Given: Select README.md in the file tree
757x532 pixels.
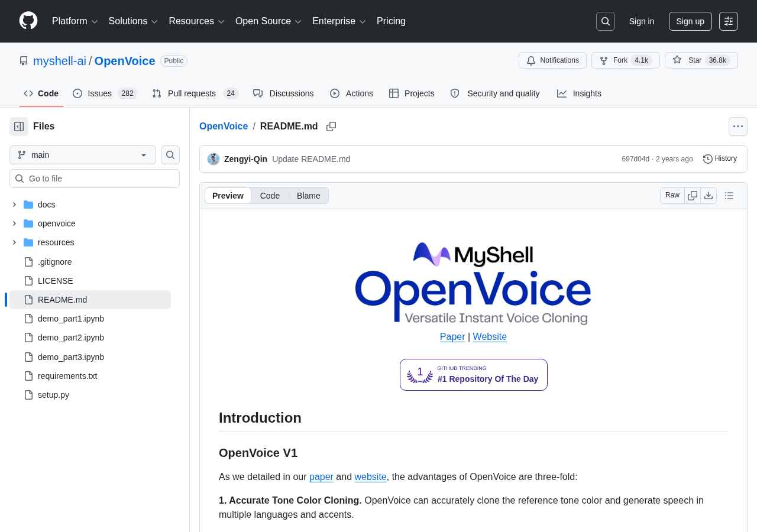Looking at the screenshot, I should (x=90, y=300).
